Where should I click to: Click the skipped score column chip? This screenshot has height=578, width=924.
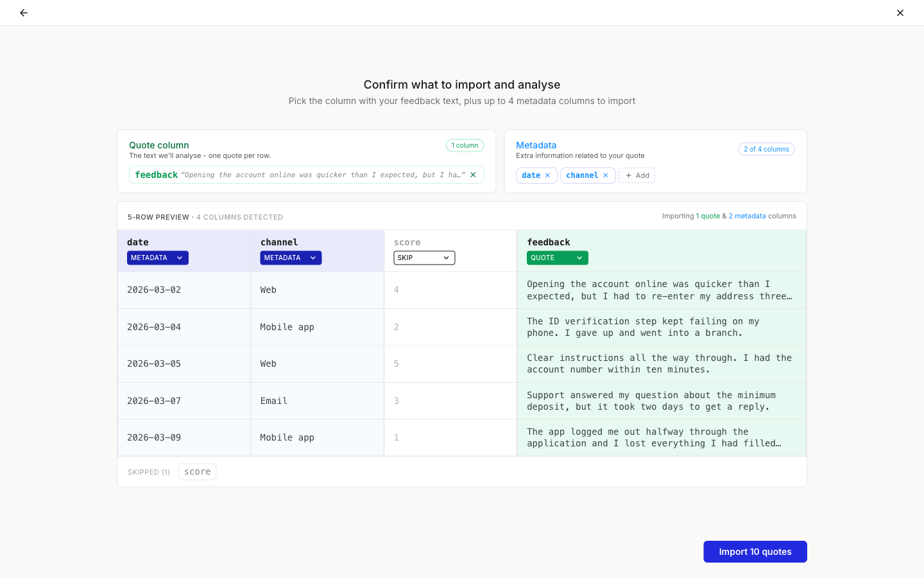click(197, 471)
